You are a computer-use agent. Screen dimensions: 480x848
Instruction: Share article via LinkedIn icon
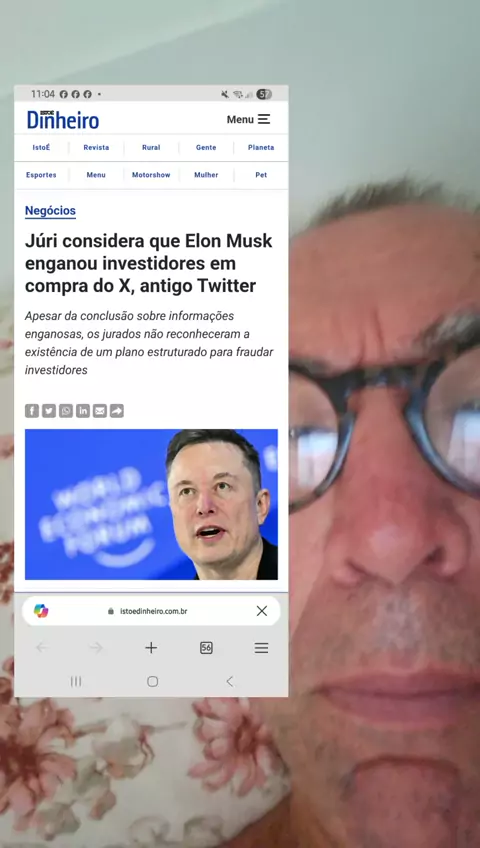[x=83, y=411]
